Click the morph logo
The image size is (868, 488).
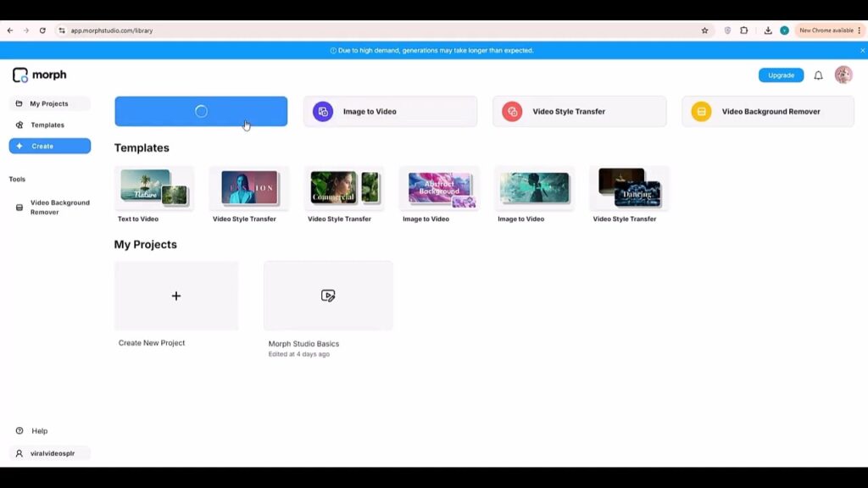[x=39, y=75]
